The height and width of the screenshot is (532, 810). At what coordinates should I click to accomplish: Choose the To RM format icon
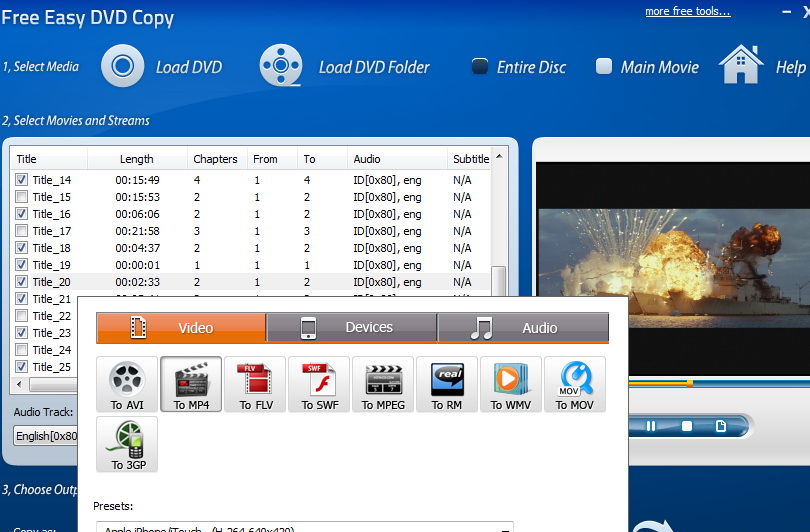click(x=447, y=384)
